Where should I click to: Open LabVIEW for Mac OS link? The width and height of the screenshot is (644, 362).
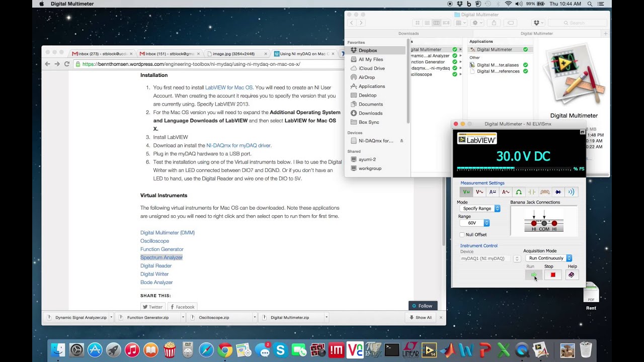(229, 87)
